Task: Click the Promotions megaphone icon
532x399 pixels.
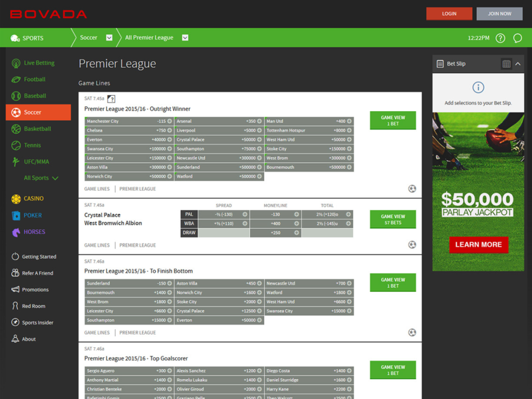Action: point(15,289)
